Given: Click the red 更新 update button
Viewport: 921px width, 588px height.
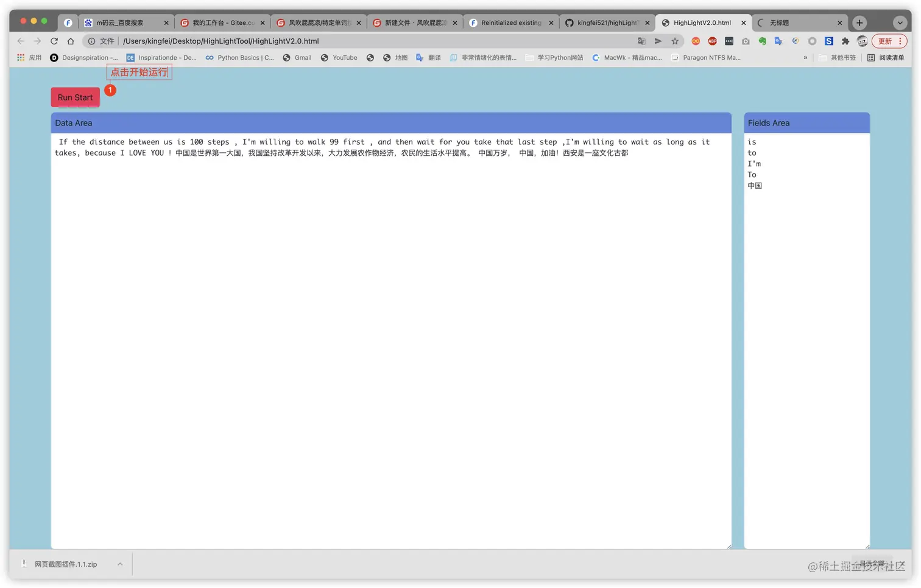Looking at the screenshot, I should pos(889,41).
